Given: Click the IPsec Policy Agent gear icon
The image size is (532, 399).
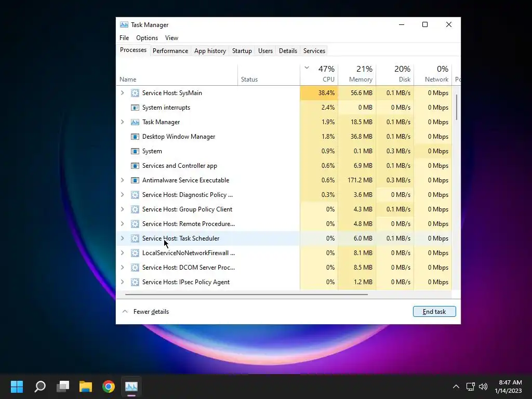Looking at the screenshot, I should 135,282.
